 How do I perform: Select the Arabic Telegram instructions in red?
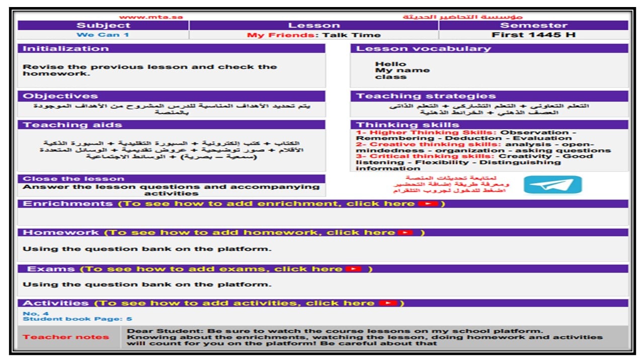[451, 185]
